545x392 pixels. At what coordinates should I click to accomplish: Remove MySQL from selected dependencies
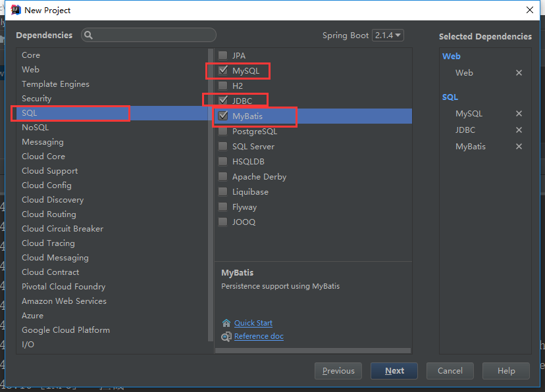[519, 114]
